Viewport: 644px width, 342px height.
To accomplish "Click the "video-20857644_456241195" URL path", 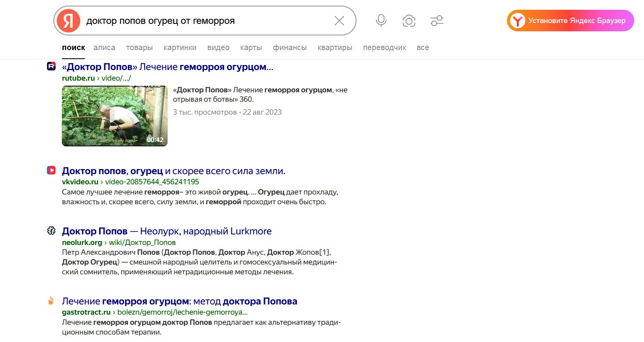I will coord(152,182).
